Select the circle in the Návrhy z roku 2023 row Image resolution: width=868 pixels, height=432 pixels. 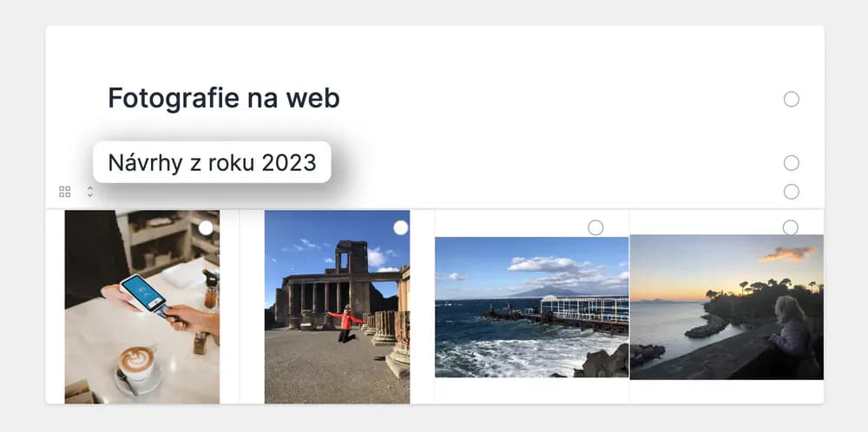791,162
